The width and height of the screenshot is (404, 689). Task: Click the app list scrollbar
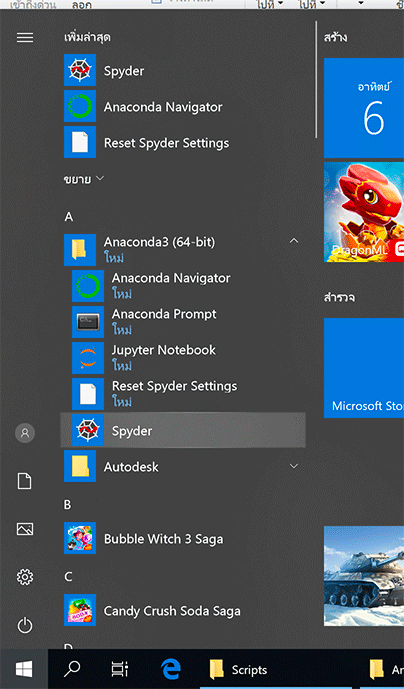pos(316,79)
